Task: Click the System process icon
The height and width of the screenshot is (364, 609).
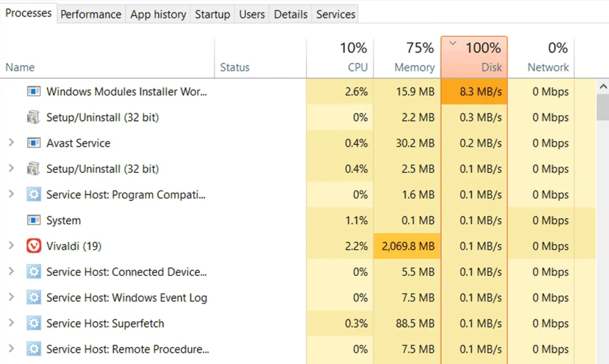Action: pyautogui.click(x=33, y=221)
